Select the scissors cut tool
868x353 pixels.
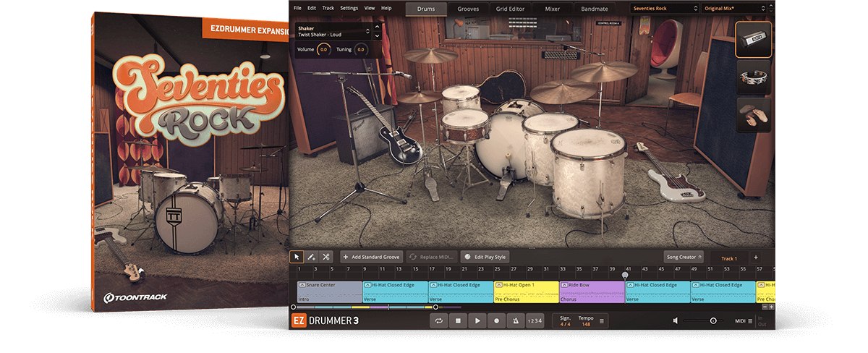[x=326, y=257]
